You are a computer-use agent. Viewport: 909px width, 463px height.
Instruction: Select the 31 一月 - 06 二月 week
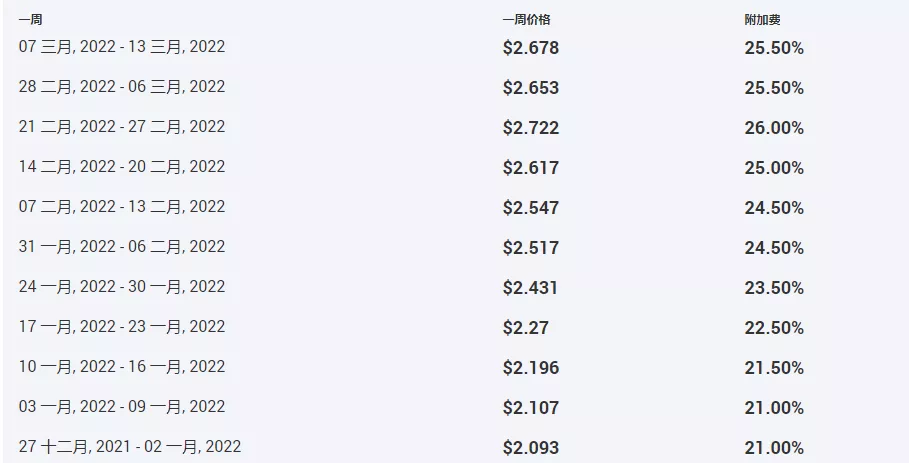click(122, 247)
